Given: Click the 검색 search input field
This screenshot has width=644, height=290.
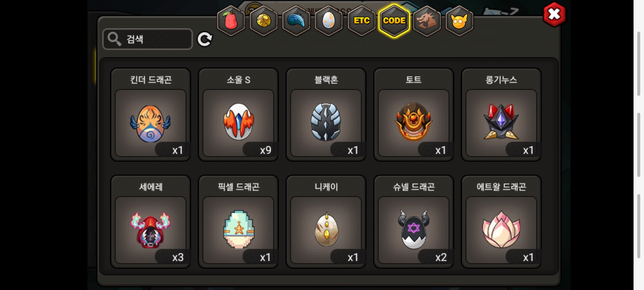Looking at the screenshot, I should [x=148, y=39].
